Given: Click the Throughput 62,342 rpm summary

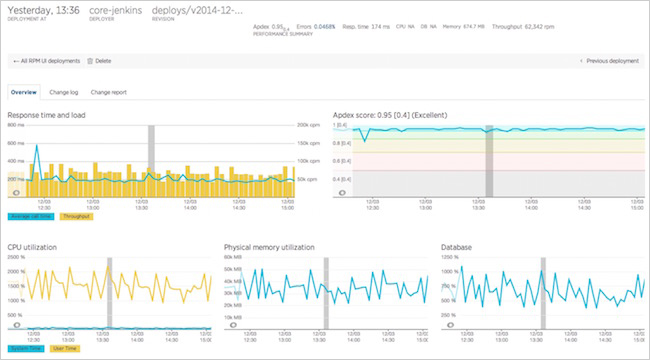Looking at the screenshot, I should pos(523,27).
